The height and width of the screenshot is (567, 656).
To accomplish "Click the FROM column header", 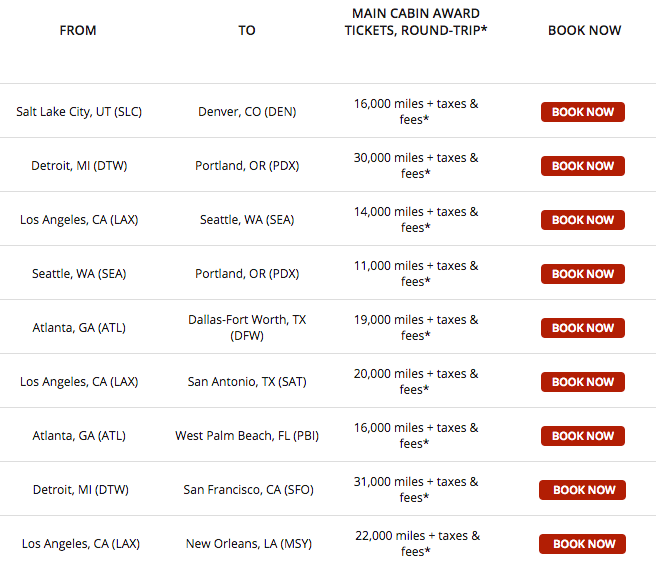I will pyautogui.click(x=78, y=30).
